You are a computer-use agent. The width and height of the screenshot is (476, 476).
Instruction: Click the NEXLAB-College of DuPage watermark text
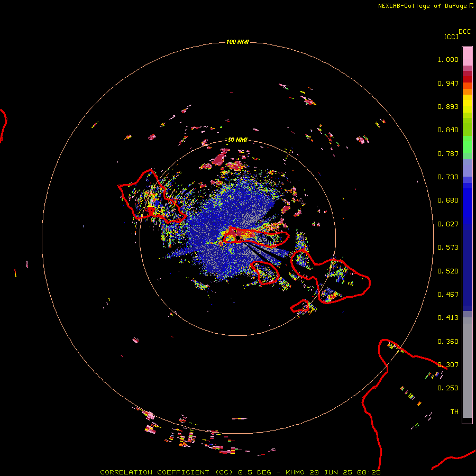click(425, 6)
